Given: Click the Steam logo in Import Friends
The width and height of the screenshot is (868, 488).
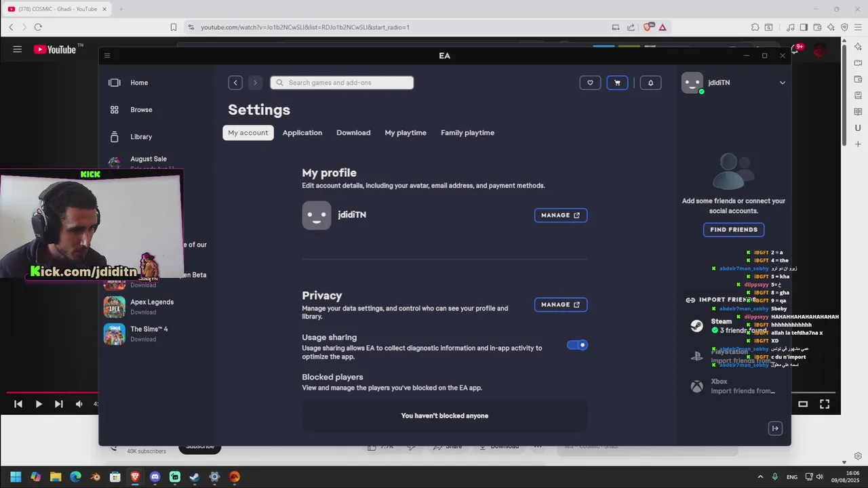Looking at the screenshot, I should (696, 326).
